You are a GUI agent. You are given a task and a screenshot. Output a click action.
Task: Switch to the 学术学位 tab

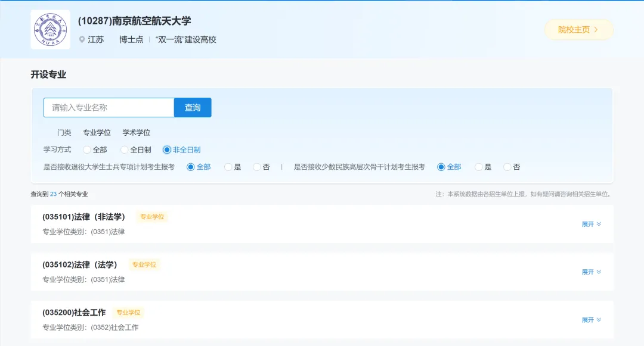(x=137, y=132)
